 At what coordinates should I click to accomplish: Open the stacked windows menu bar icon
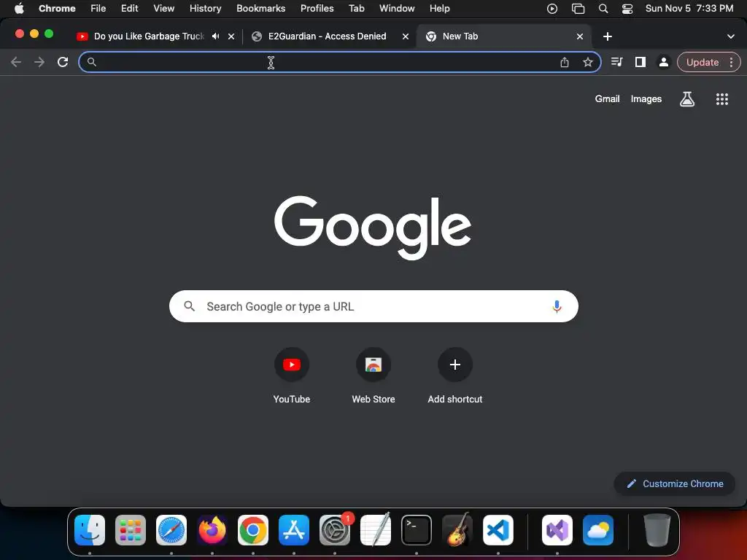point(578,9)
